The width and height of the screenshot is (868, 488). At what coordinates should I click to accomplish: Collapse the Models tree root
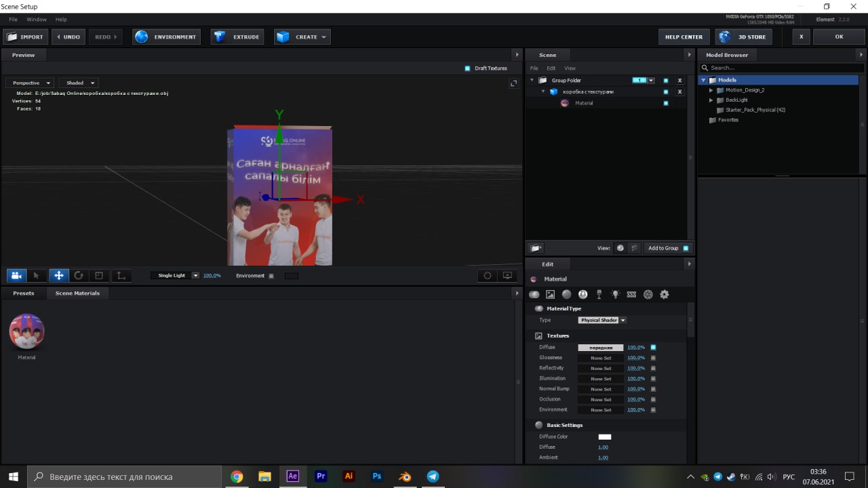tap(703, 80)
